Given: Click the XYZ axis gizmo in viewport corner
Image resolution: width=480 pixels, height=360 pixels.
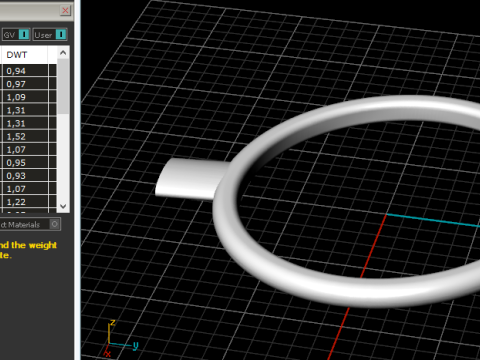Looking at the screenshot, I should (x=120, y=339).
